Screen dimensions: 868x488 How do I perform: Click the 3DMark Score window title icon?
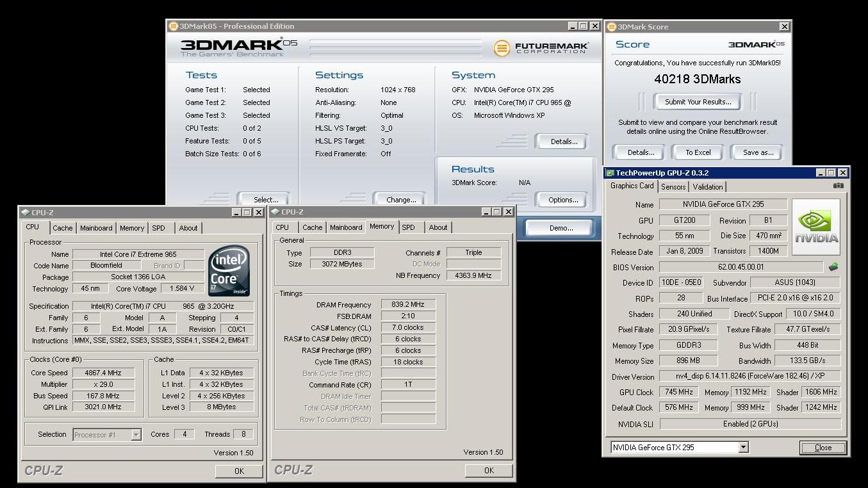click(x=611, y=27)
